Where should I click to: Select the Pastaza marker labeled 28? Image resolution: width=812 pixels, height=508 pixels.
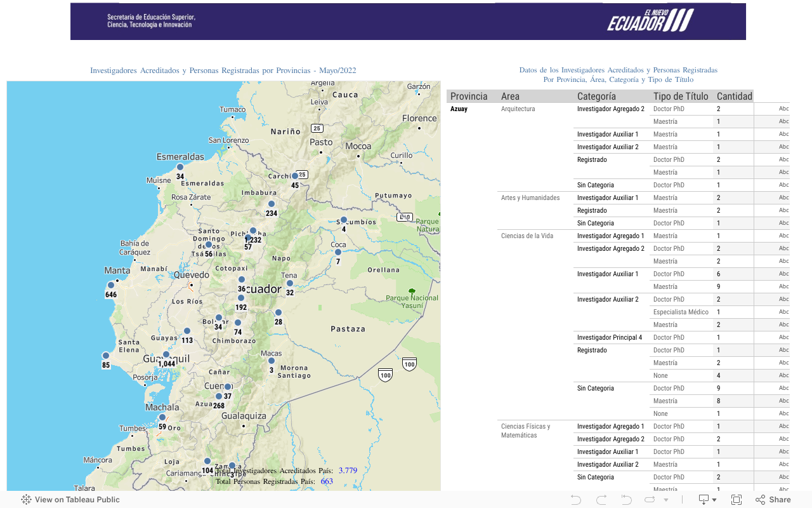pyautogui.click(x=278, y=312)
